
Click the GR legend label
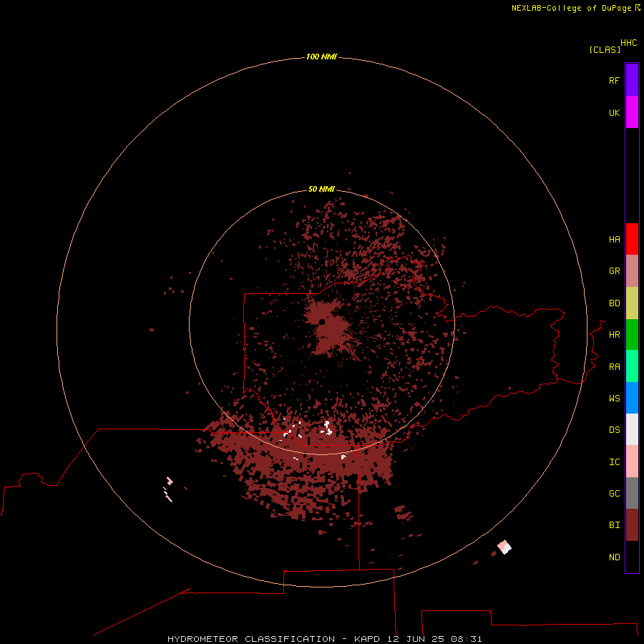614,271
